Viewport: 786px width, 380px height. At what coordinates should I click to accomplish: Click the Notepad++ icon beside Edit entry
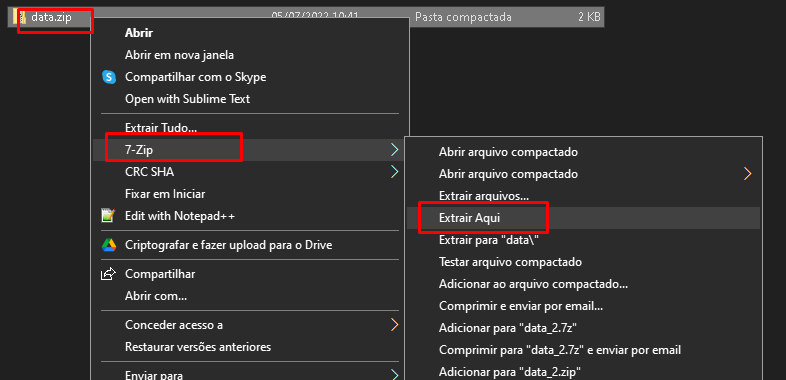109,216
